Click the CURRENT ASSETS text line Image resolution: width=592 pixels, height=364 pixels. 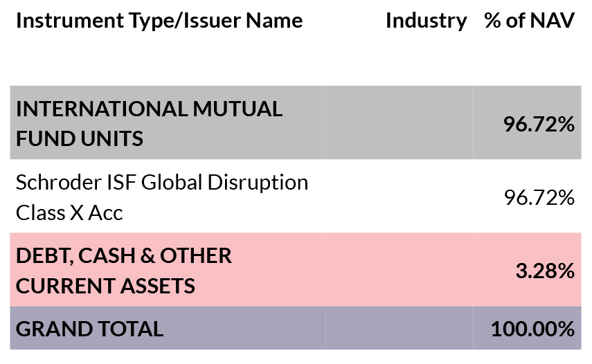tap(105, 286)
